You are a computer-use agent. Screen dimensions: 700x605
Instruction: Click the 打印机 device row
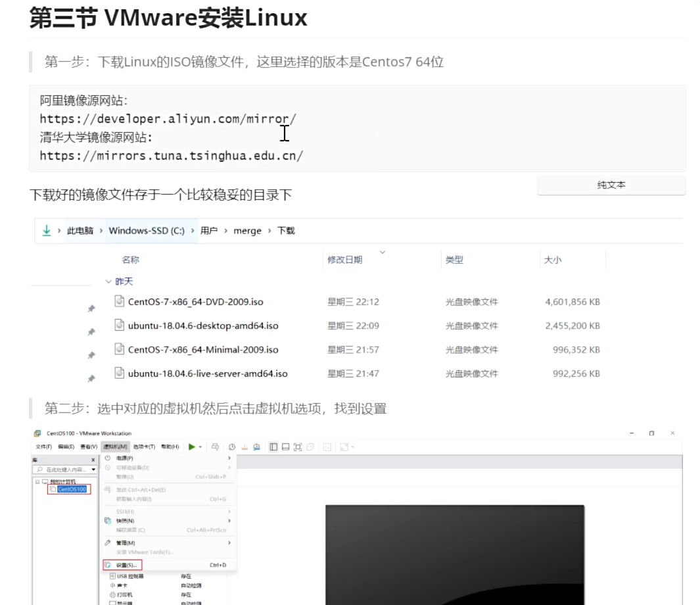(151, 594)
